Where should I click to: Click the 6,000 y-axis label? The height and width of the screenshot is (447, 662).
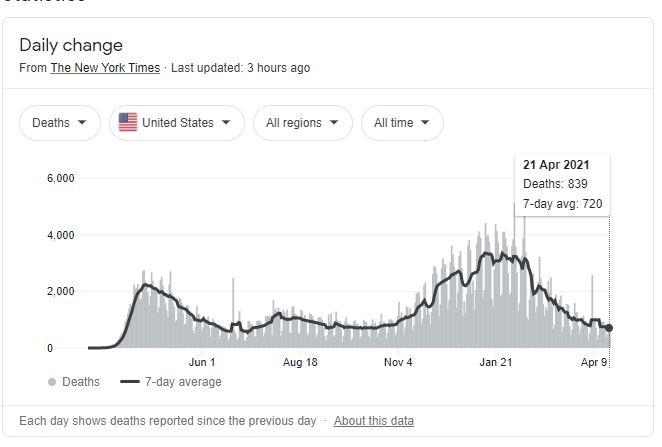pos(60,179)
